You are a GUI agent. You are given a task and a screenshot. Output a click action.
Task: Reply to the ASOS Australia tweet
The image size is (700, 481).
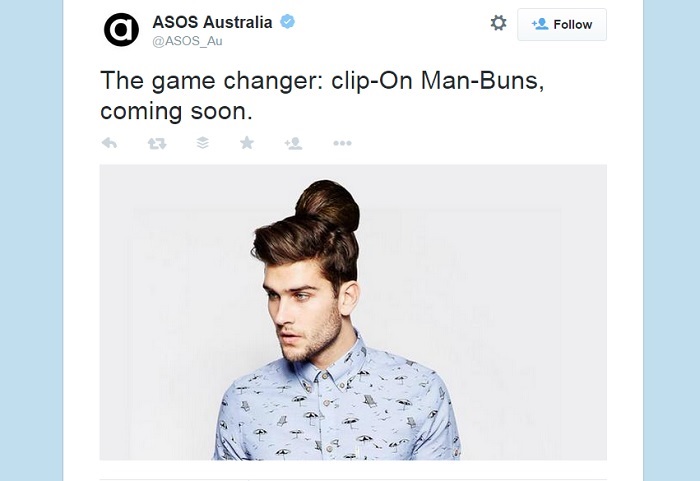point(109,143)
